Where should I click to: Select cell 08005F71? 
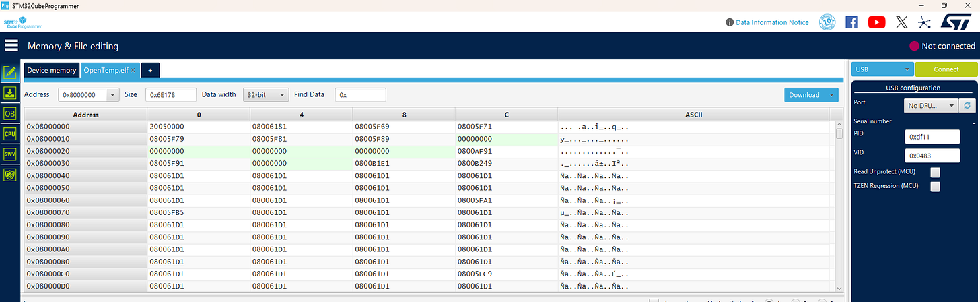tap(506, 127)
